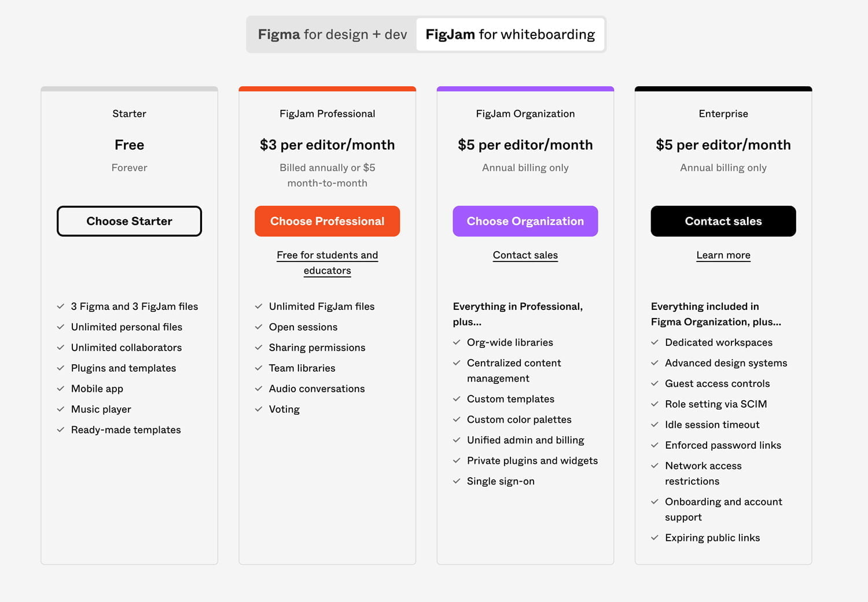
Task: Click the Choose Starter button
Action: (129, 221)
